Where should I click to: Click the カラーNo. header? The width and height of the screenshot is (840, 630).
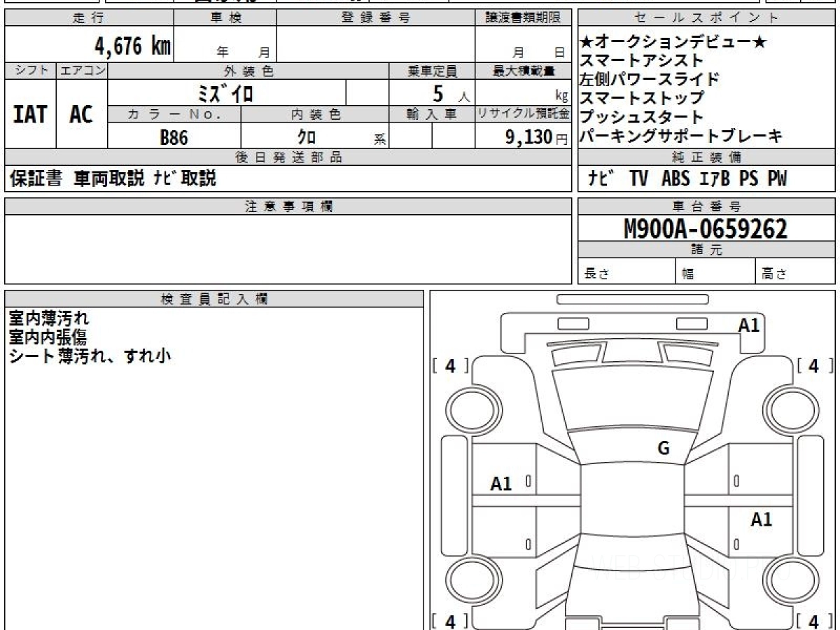pos(174,114)
